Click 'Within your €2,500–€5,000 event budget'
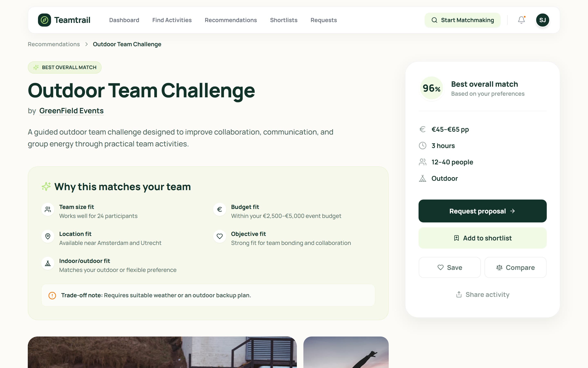This screenshot has width=588, height=368. 286,216
